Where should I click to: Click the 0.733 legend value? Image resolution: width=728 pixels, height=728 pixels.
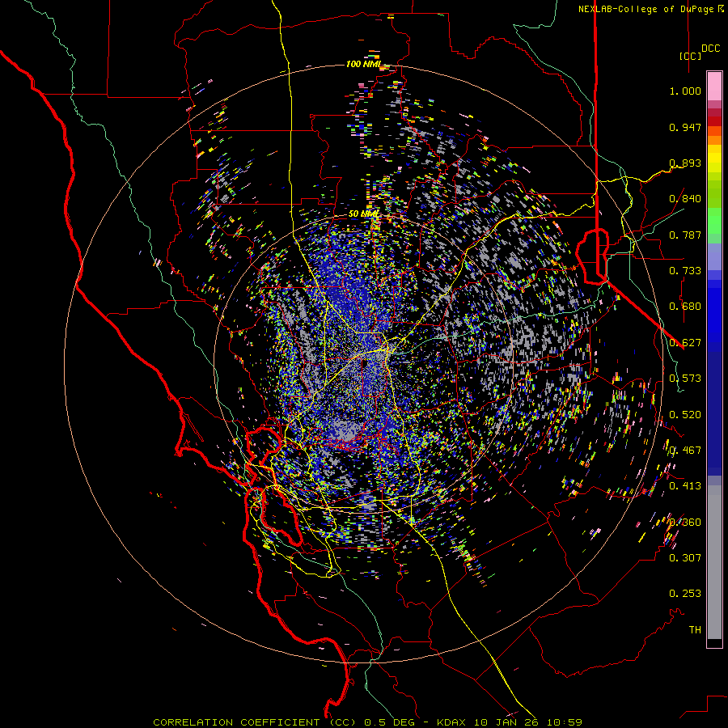pyautogui.click(x=685, y=271)
